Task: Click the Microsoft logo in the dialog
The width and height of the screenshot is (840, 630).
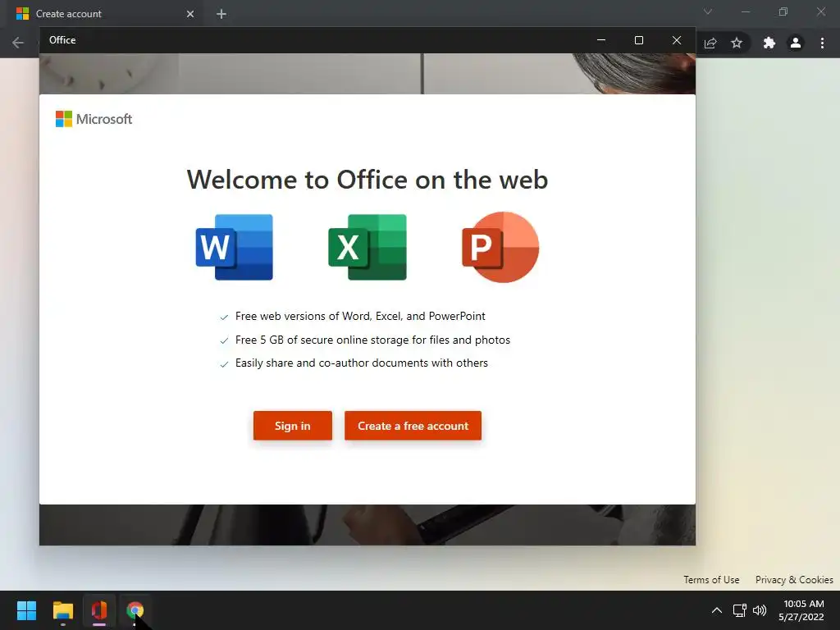Action: click(94, 119)
